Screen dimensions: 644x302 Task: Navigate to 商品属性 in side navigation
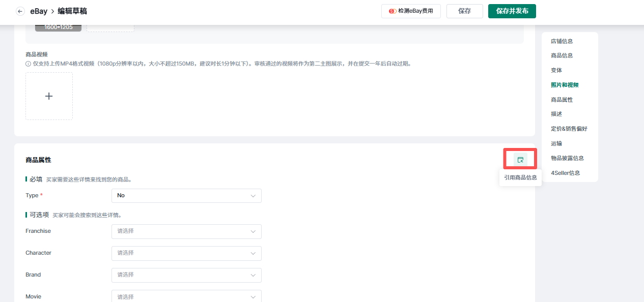tap(562, 100)
